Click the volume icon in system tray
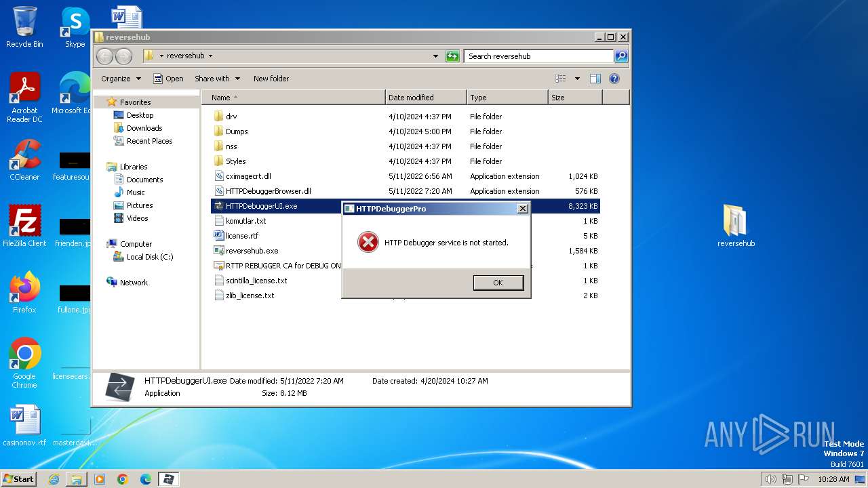The width and height of the screenshot is (868, 488). pos(770,479)
